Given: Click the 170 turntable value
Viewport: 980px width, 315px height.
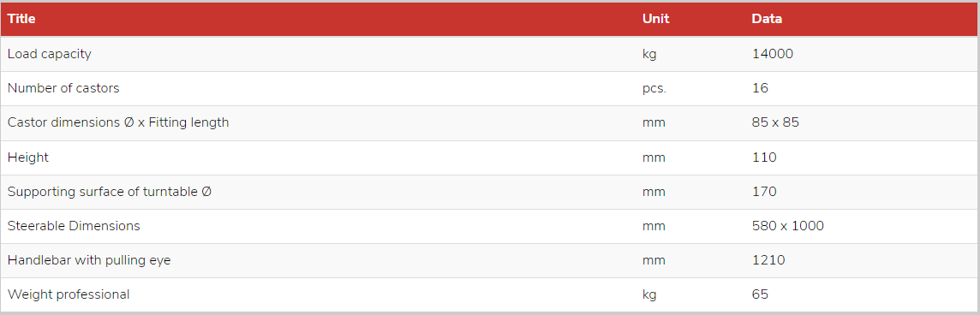Looking at the screenshot, I should [x=764, y=191].
